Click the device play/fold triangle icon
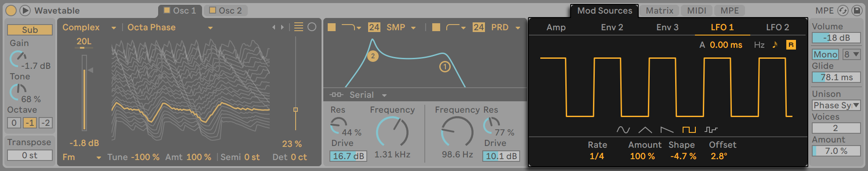The height and width of the screenshot is (171, 868). tap(25, 11)
